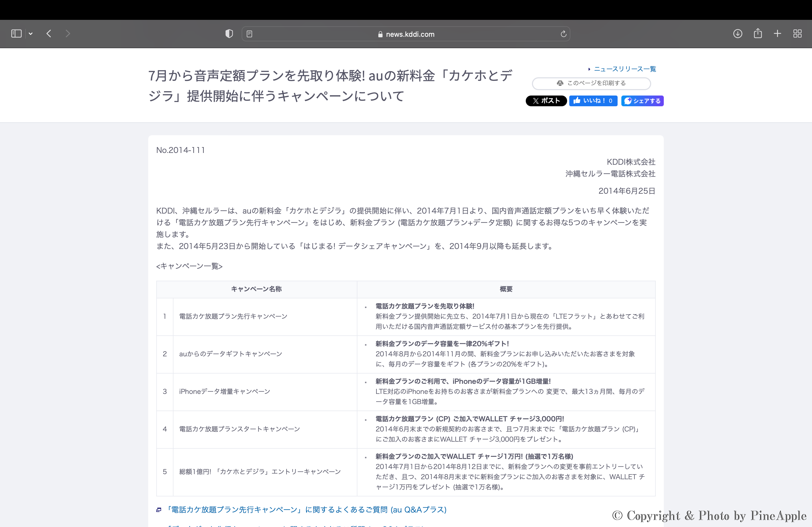
Task: Toggle the Safari sidebar icon
Action: pos(16,33)
